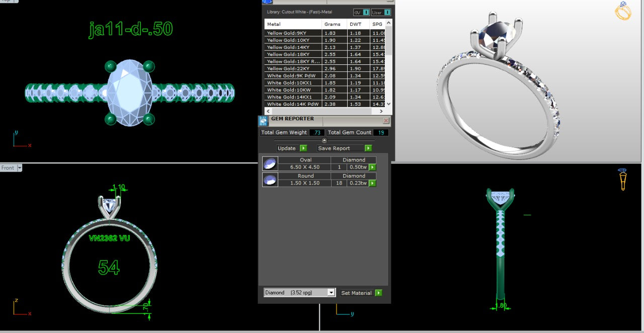This screenshot has width=644, height=333.
Task: Select the Yellow Gold:9KY row
Action: (325, 33)
